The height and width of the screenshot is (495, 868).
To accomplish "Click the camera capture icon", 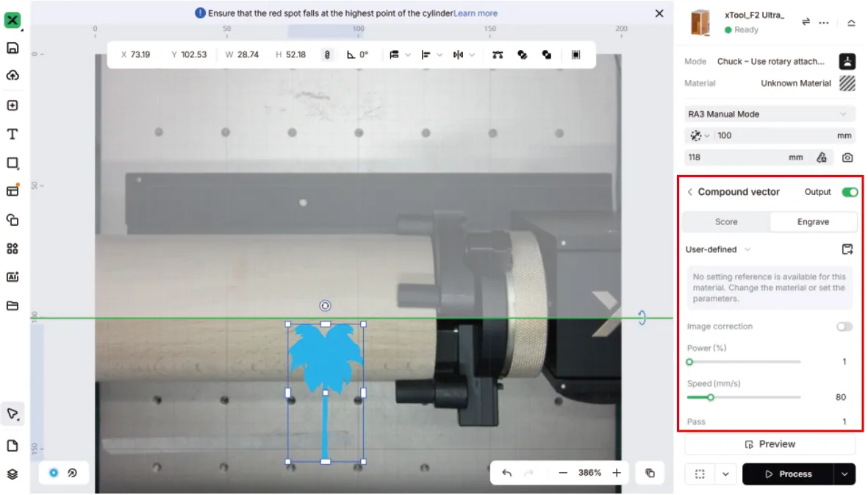I will tap(847, 158).
